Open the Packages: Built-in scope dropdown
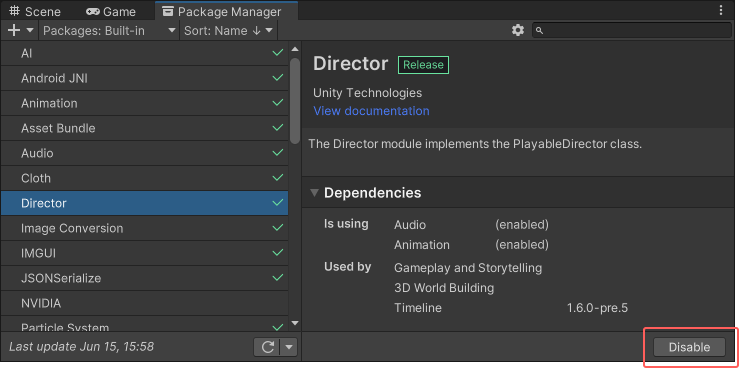The image size is (742, 370). [x=109, y=31]
